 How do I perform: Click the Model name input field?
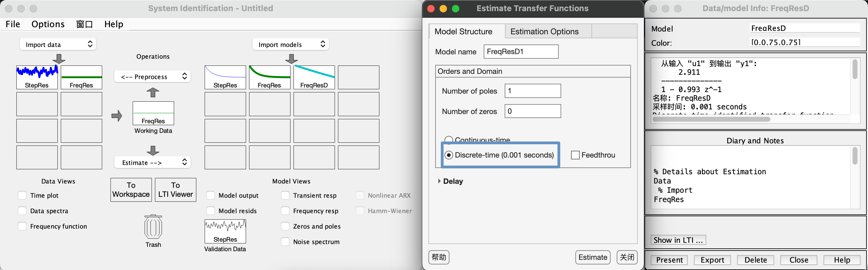(x=521, y=52)
